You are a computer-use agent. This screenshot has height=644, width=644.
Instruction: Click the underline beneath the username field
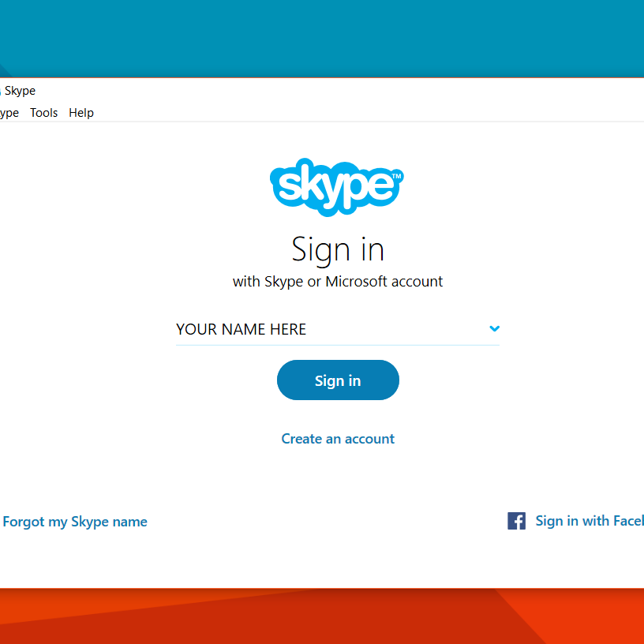click(338, 345)
